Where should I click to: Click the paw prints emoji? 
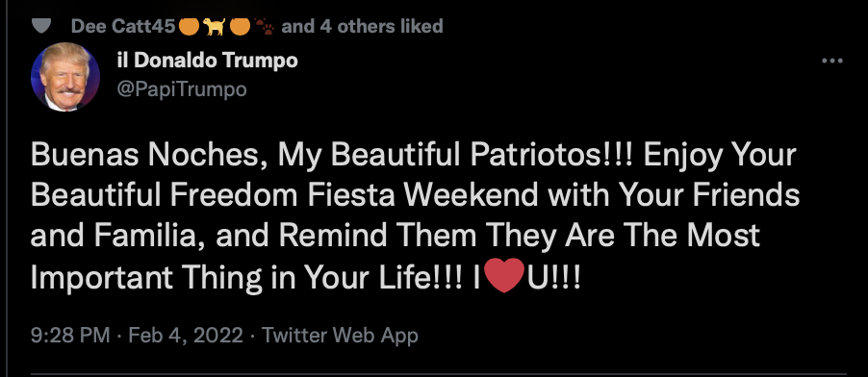pyautogui.click(x=265, y=27)
